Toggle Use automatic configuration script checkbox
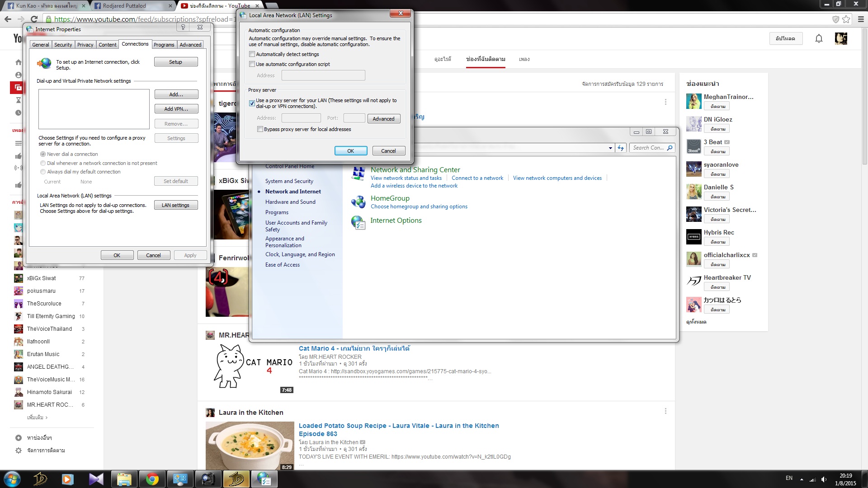This screenshot has height=488, width=868. click(x=252, y=64)
